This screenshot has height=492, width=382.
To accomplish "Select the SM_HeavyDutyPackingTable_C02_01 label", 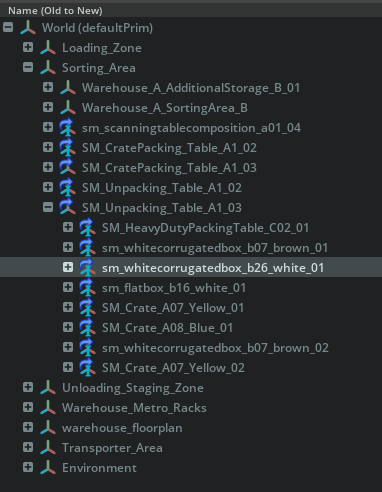I will point(205,228).
